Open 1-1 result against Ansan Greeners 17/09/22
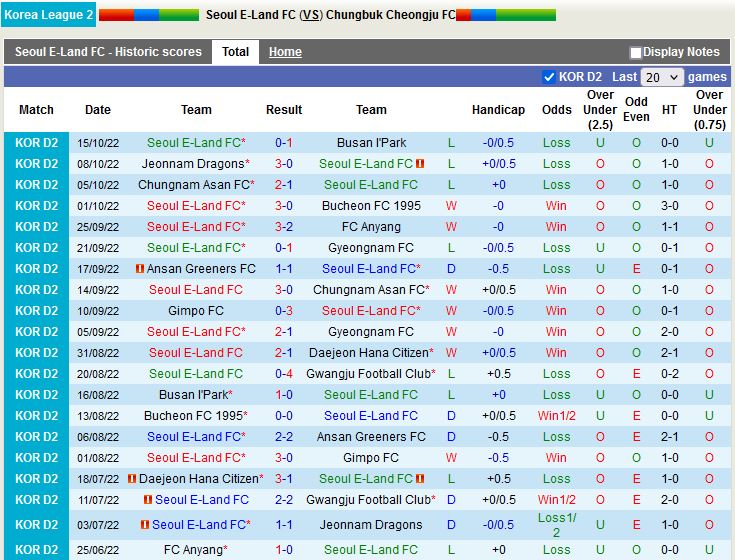The image size is (735, 560). [284, 269]
